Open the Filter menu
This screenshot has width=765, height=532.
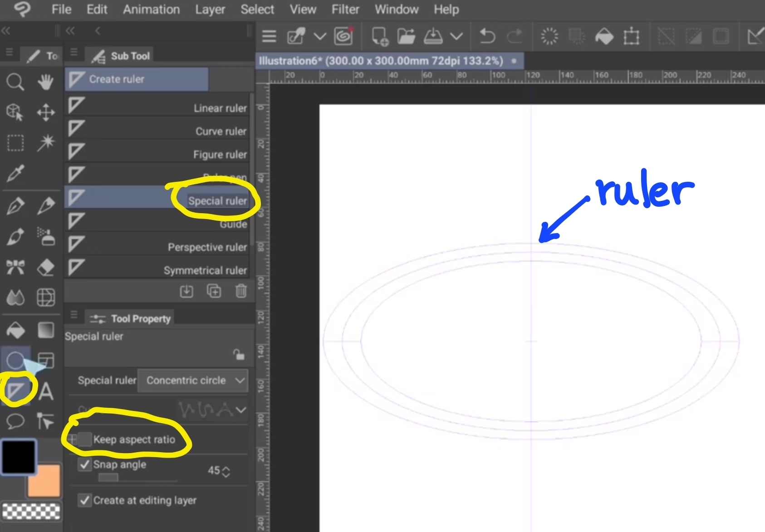[345, 10]
